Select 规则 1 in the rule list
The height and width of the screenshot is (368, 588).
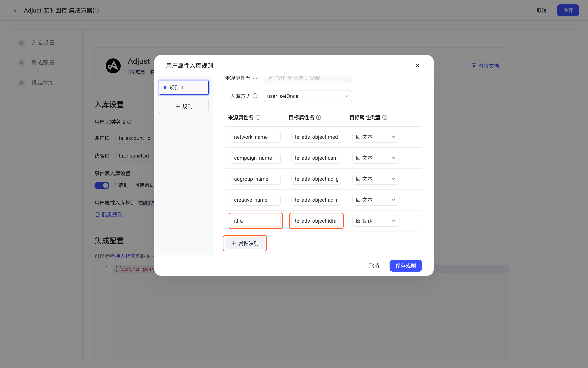[x=184, y=87]
